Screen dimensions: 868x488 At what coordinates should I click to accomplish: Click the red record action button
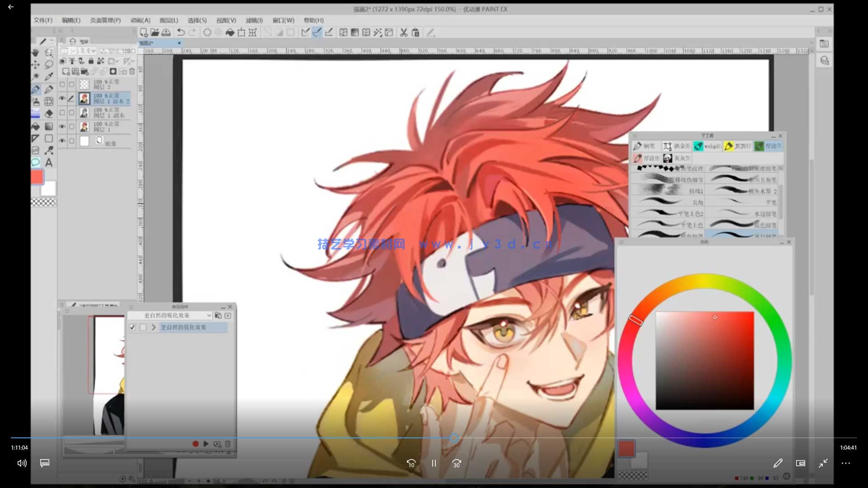[x=195, y=444]
